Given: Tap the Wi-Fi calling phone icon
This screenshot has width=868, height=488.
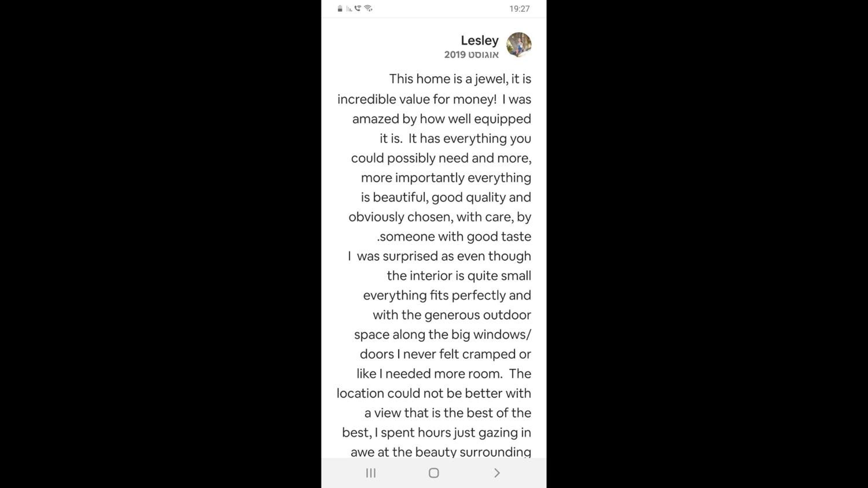Looking at the screenshot, I should pos(358,8).
